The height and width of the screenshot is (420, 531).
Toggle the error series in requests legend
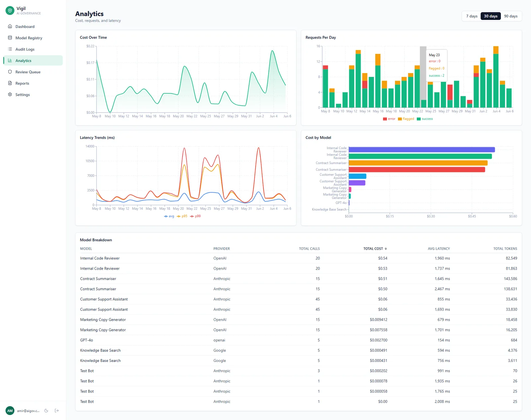pyautogui.click(x=389, y=119)
